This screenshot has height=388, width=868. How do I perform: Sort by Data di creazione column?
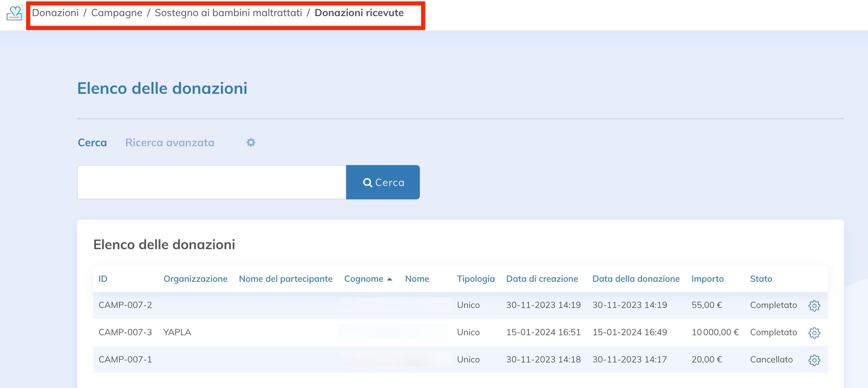pos(542,279)
